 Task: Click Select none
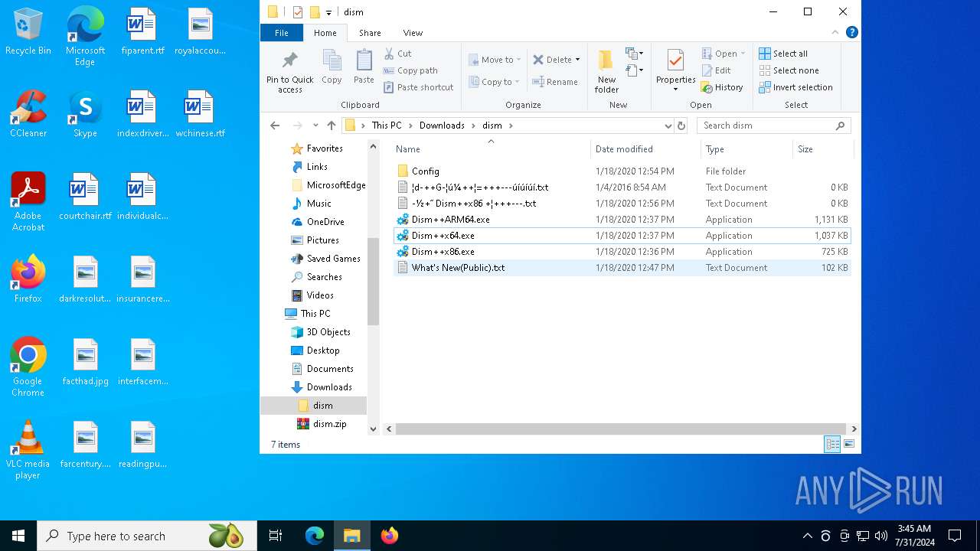pos(789,70)
